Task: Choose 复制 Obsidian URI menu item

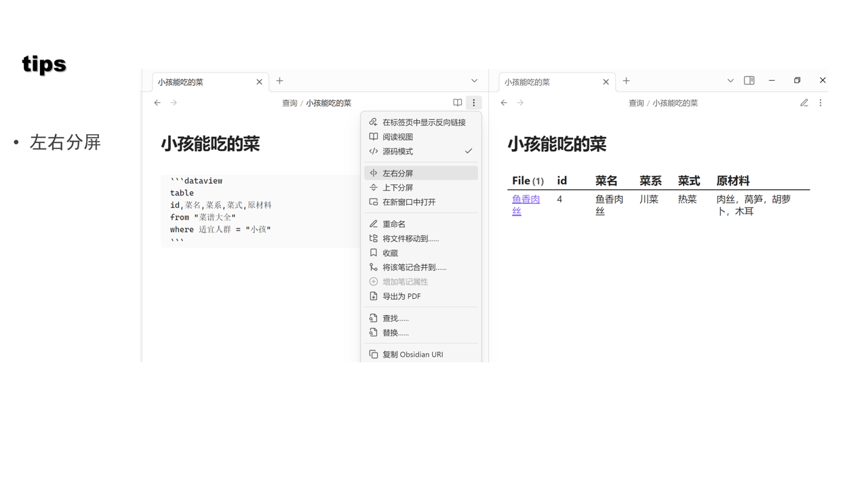Action: pos(421,354)
